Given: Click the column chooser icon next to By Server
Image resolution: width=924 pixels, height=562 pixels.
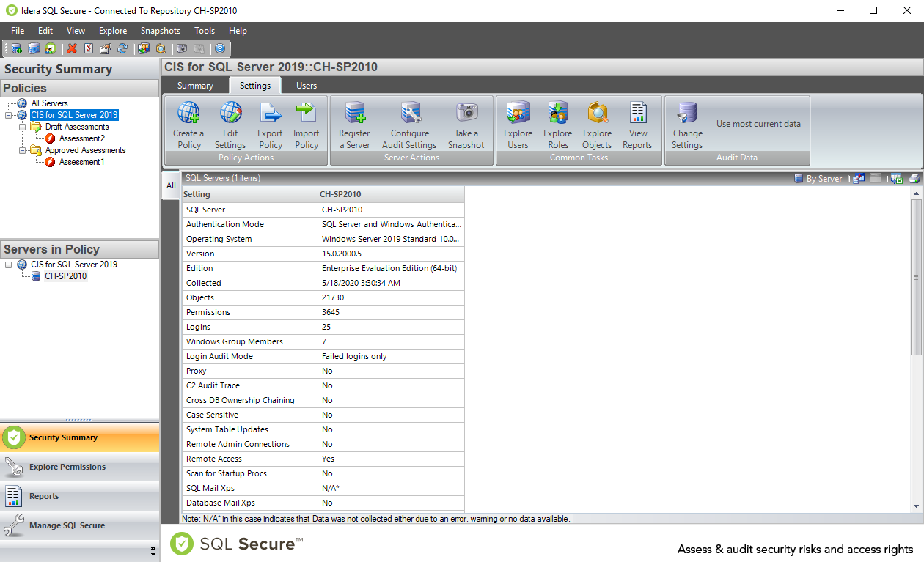Looking at the screenshot, I should click(858, 178).
